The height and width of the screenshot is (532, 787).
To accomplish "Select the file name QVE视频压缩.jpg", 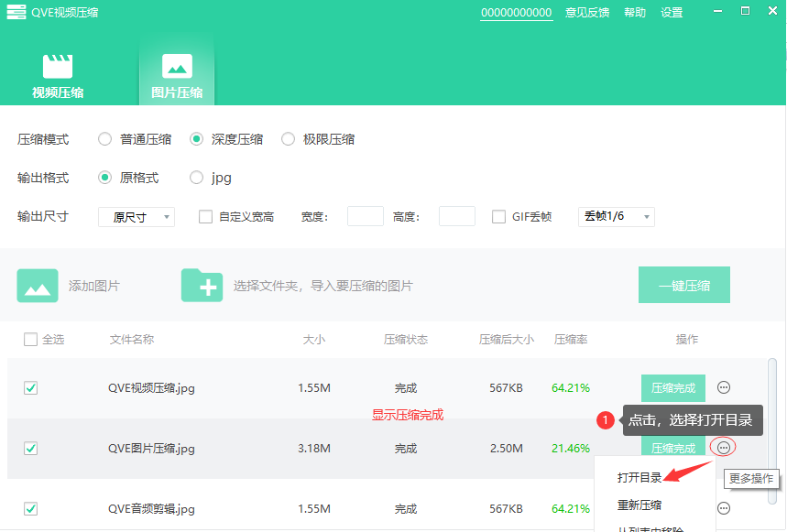I will pos(151,388).
